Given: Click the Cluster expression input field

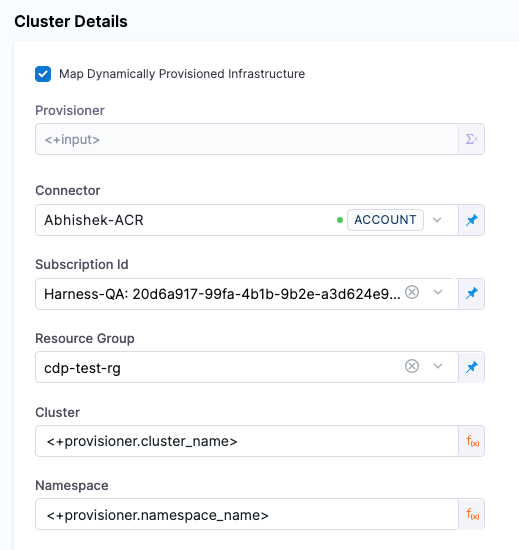Looking at the screenshot, I should pos(247,441).
